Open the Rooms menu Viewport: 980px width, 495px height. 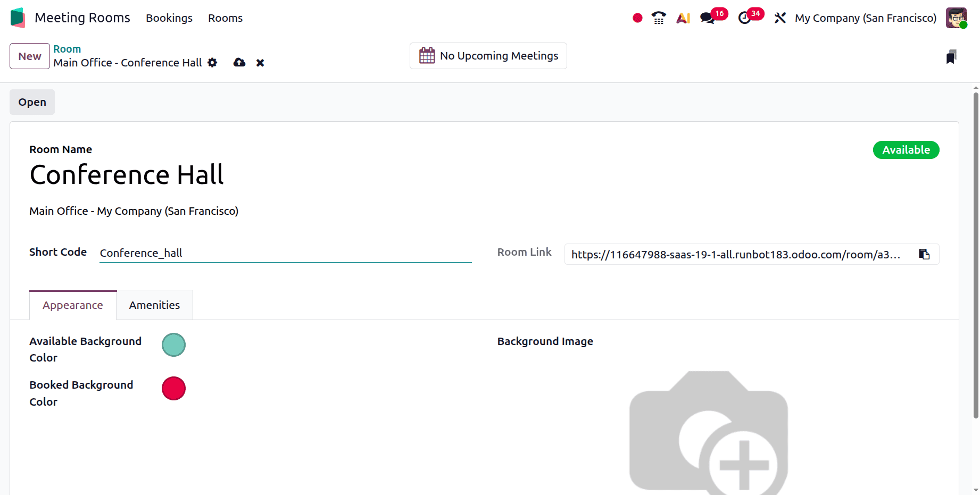tap(225, 18)
